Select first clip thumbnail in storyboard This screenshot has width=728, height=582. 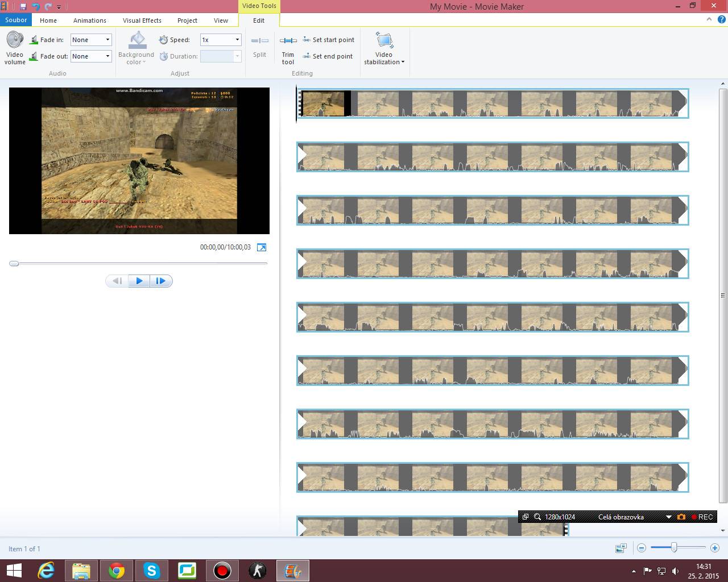tap(324, 103)
